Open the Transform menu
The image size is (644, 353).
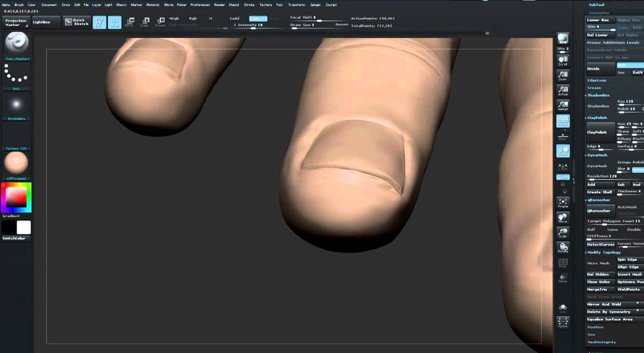click(x=297, y=5)
